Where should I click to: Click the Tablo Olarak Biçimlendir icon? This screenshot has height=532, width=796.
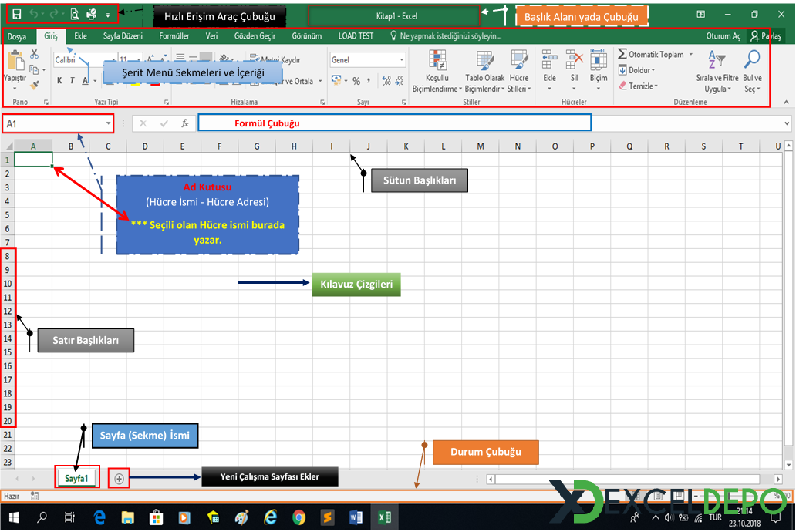pos(485,60)
